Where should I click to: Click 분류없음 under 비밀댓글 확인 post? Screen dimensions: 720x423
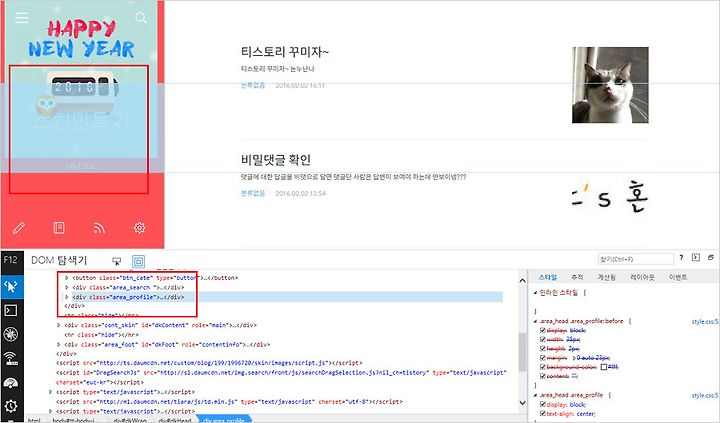253,193
